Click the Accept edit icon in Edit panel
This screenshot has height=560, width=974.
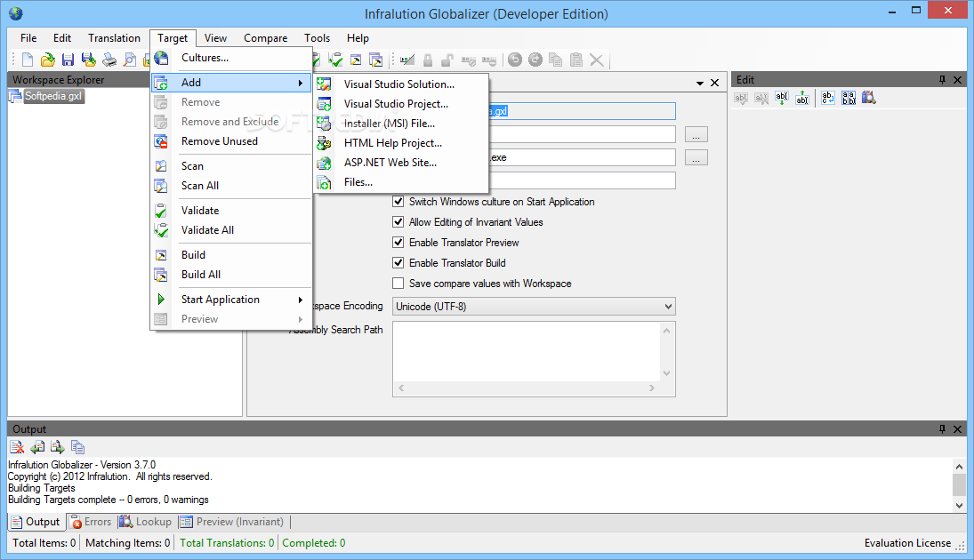pos(741,98)
